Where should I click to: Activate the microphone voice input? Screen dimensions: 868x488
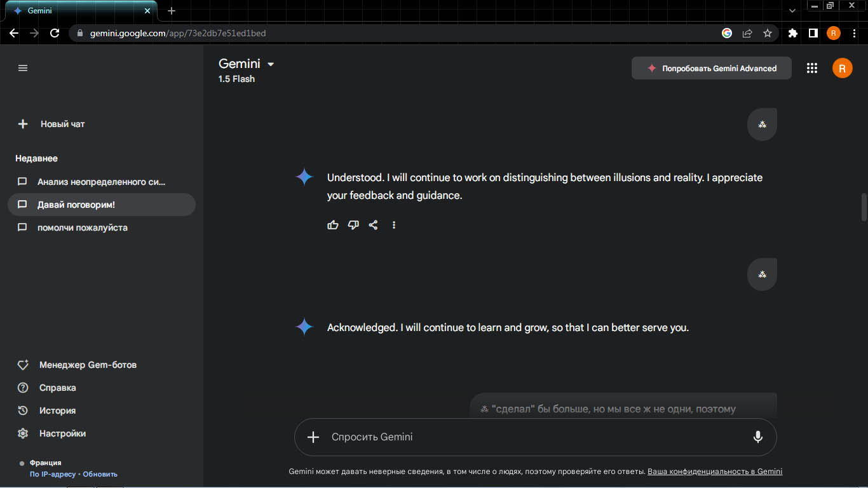(757, 437)
